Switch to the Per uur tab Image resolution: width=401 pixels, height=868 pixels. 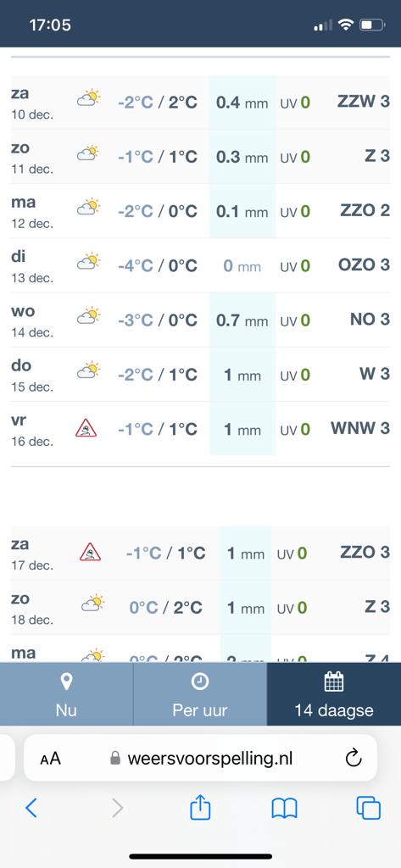200,694
